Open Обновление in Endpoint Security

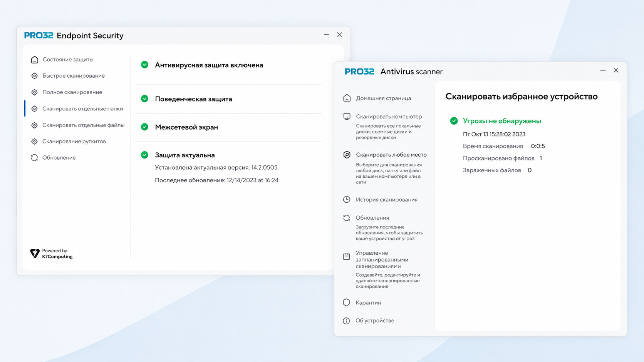pyautogui.click(x=59, y=158)
